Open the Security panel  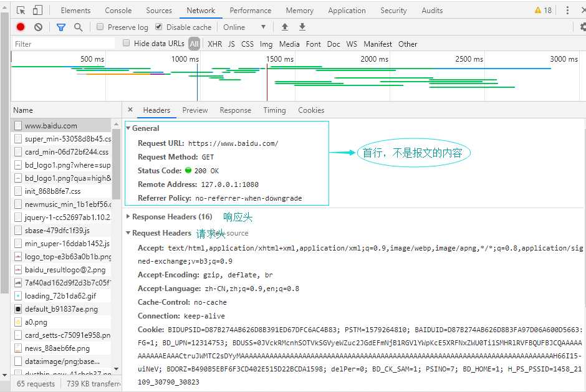(x=393, y=11)
